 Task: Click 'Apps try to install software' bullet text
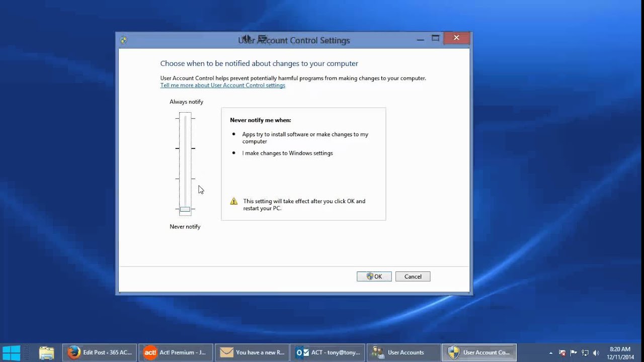(x=305, y=138)
